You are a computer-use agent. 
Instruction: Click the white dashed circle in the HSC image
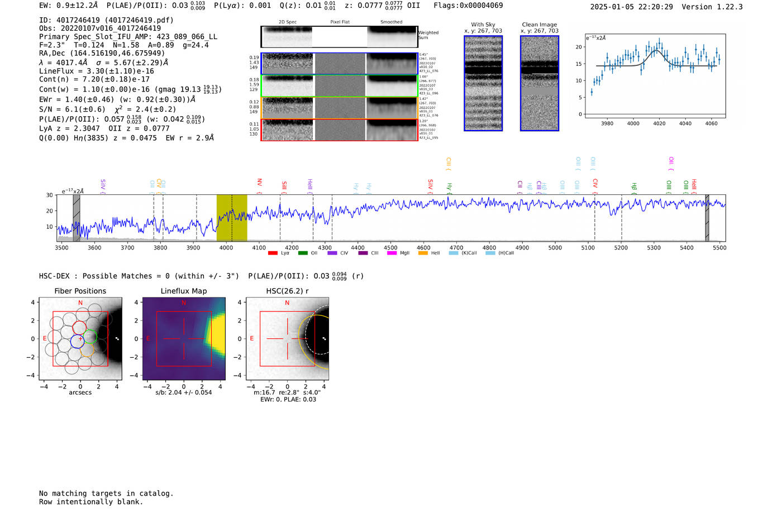(x=316, y=330)
